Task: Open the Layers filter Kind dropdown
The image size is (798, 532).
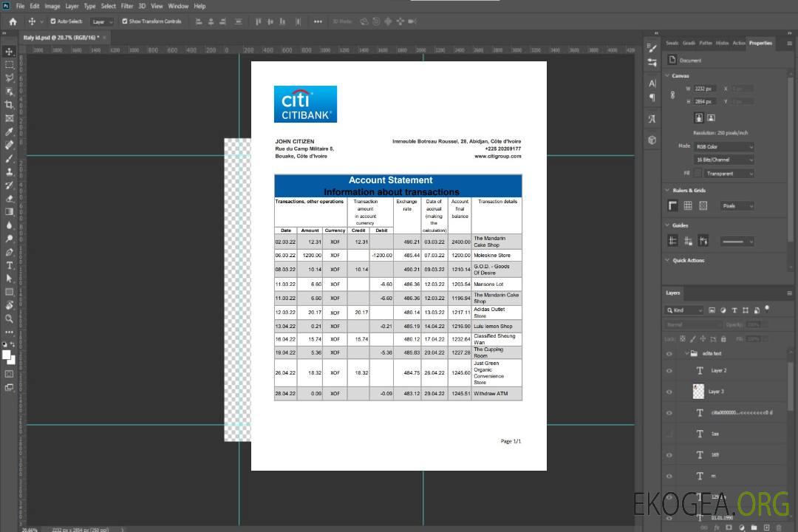Action: (684, 310)
